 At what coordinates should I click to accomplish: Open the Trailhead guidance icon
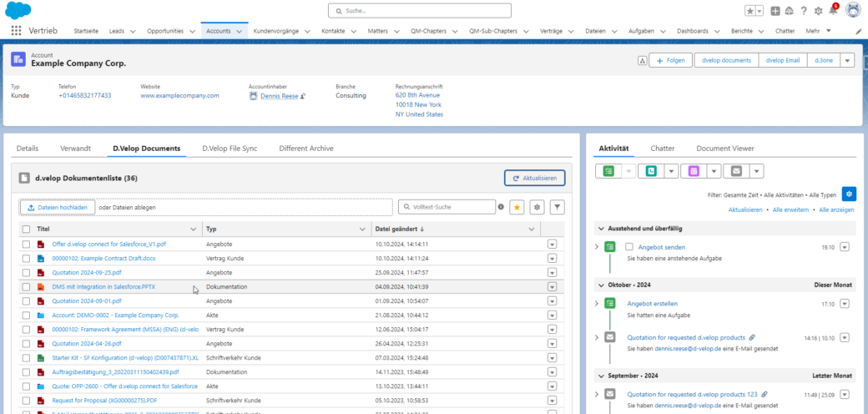coord(790,11)
